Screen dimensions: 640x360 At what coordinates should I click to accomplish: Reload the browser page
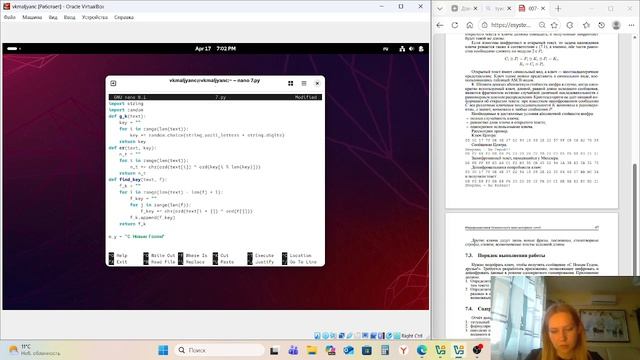pos(455,25)
